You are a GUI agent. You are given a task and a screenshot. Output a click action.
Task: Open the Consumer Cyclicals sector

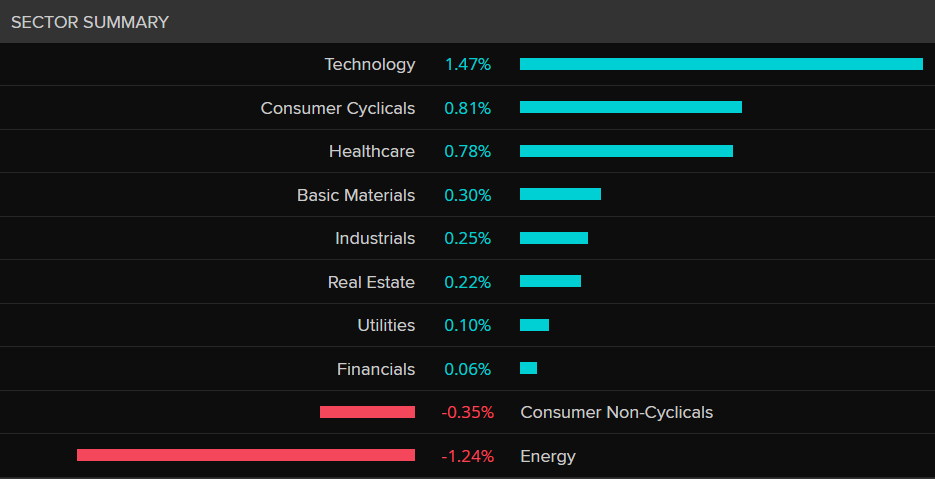337,108
